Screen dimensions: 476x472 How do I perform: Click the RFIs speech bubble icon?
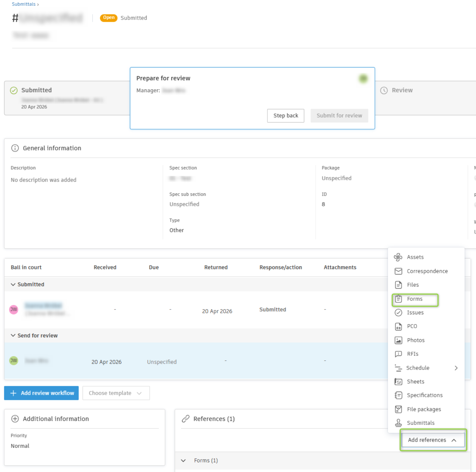398,354
